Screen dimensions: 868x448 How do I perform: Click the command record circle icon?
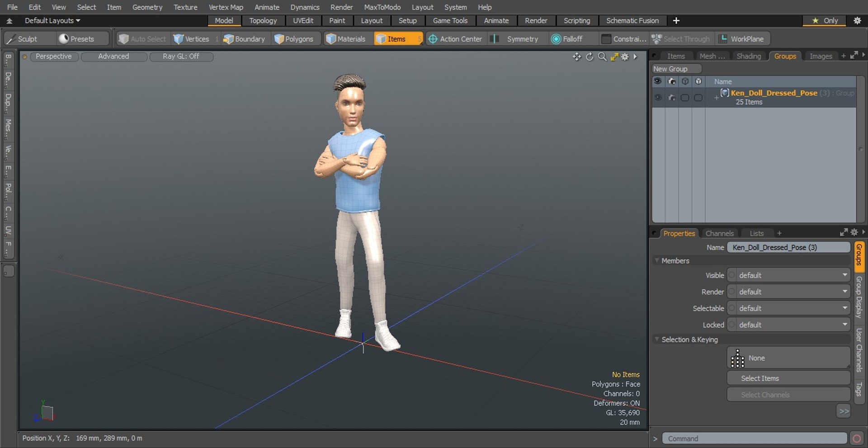856,439
